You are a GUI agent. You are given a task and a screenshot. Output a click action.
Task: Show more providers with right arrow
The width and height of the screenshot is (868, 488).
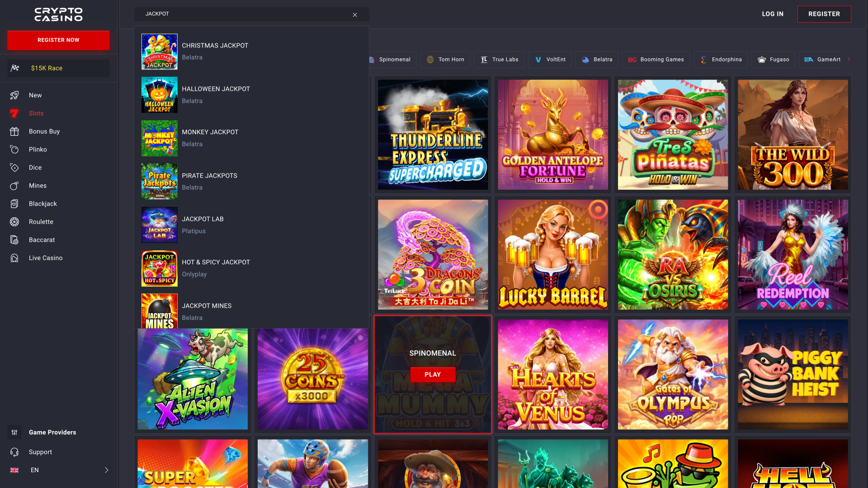[849, 59]
